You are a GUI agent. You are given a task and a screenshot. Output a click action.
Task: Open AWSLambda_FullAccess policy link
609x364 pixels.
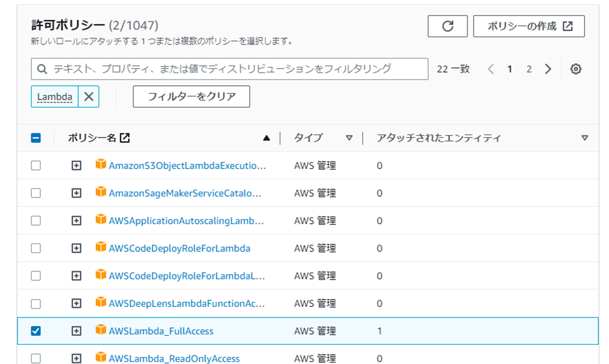161,331
